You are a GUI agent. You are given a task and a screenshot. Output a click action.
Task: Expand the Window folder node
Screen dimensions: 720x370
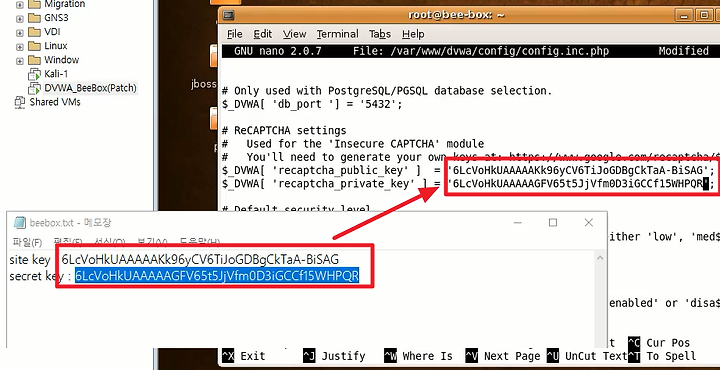click(x=19, y=61)
